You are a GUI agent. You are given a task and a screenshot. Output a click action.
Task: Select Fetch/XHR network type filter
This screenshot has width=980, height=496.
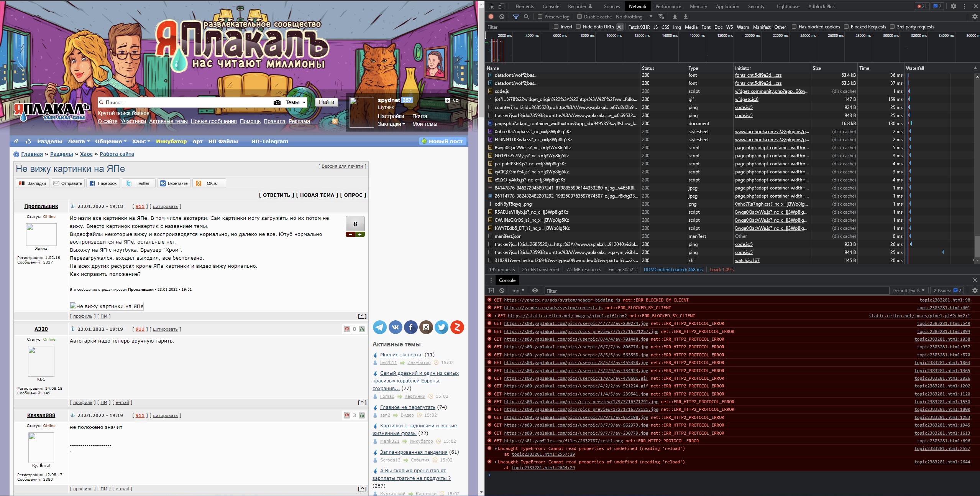tap(639, 27)
